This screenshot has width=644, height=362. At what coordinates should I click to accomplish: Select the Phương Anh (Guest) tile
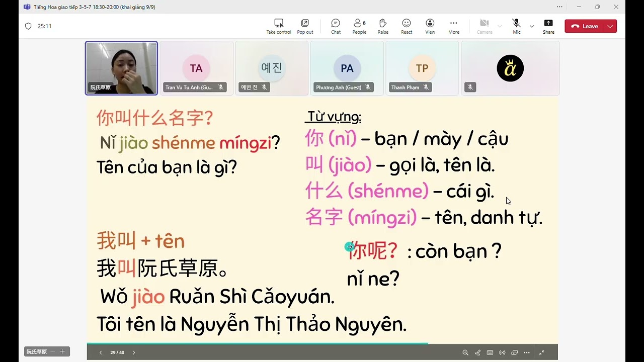pyautogui.click(x=347, y=68)
